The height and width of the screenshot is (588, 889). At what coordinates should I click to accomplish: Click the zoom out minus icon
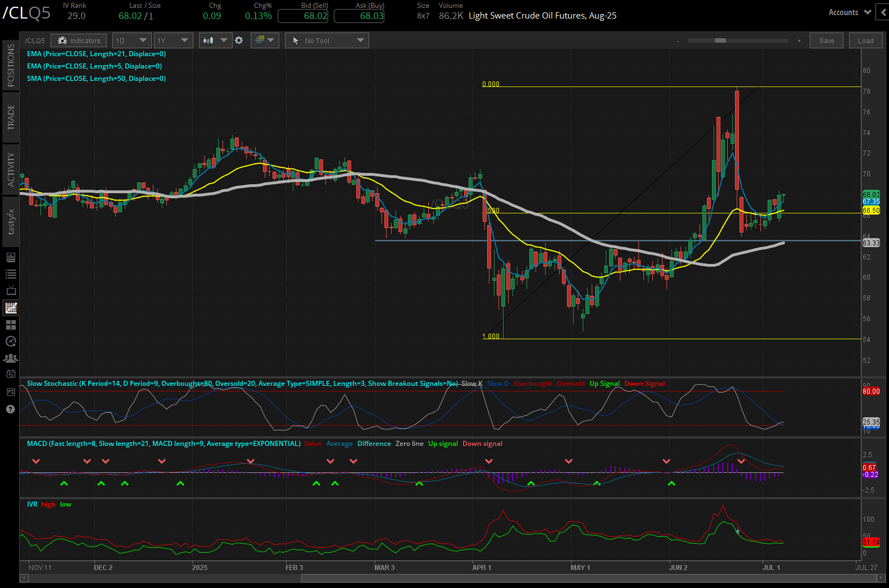click(678, 41)
